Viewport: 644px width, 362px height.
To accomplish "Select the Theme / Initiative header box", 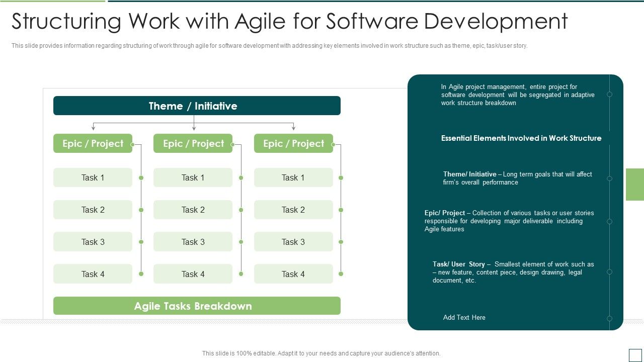I will (x=197, y=106).
